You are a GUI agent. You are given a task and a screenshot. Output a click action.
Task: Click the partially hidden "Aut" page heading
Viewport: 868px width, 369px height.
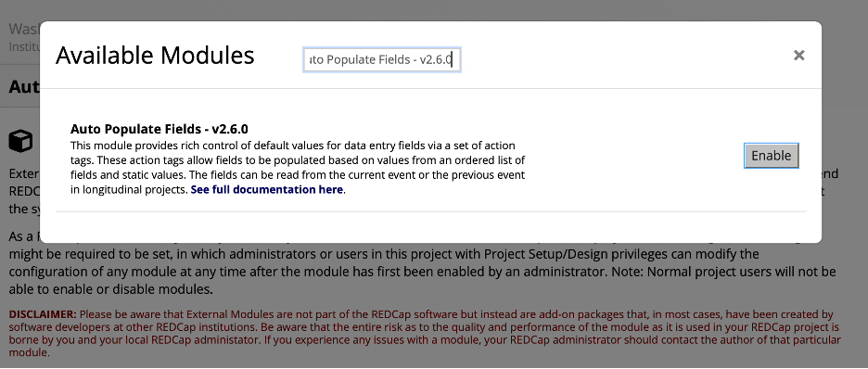[24, 87]
